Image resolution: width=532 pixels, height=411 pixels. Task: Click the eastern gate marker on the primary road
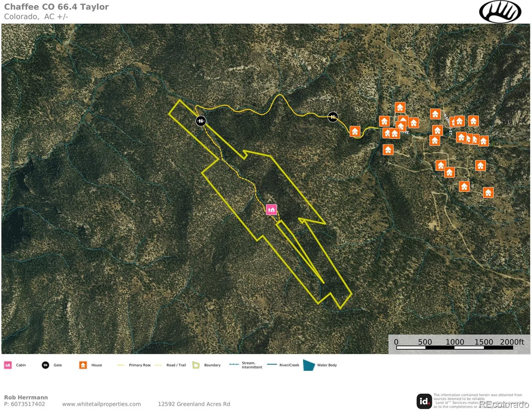[x=332, y=117]
